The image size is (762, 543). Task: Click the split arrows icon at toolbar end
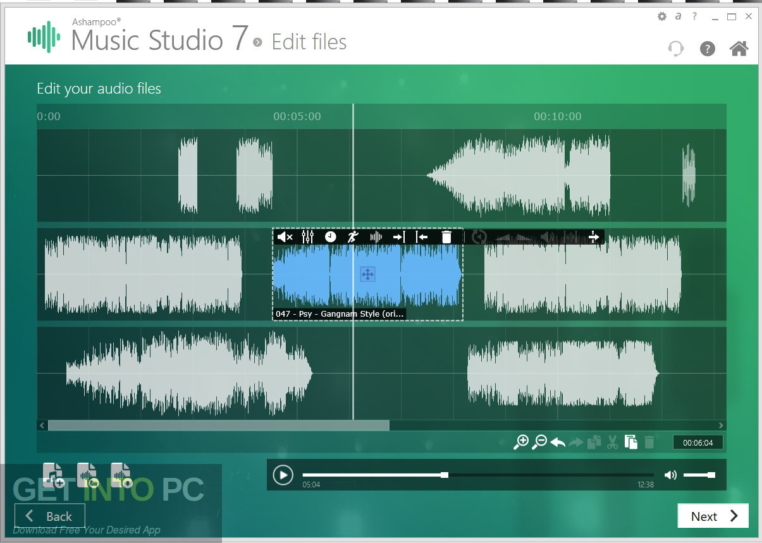coord(594,237)
